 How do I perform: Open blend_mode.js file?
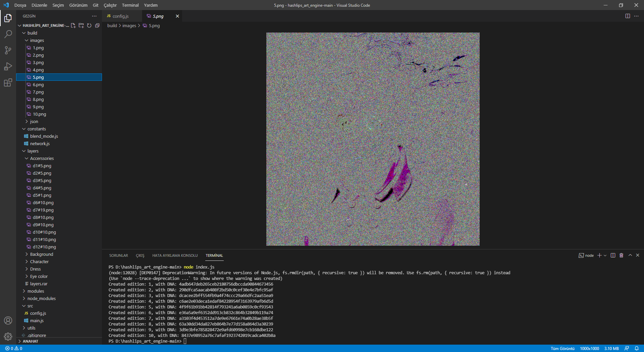tap(59, 136)
